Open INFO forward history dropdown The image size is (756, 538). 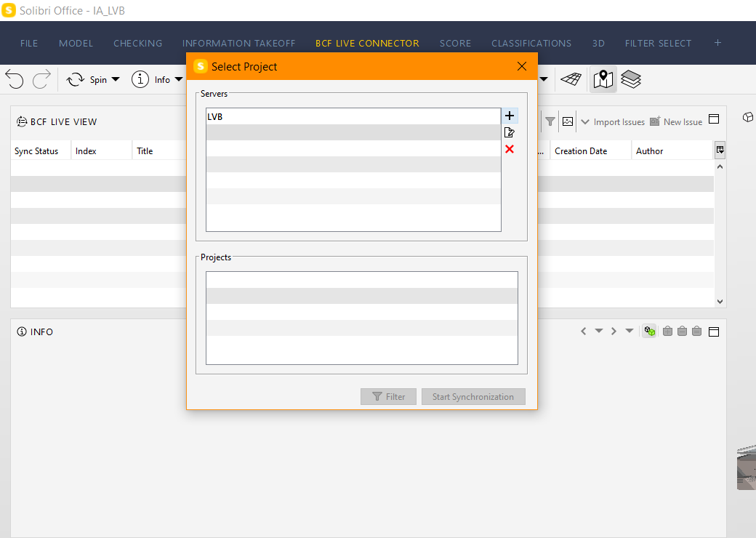630,331
